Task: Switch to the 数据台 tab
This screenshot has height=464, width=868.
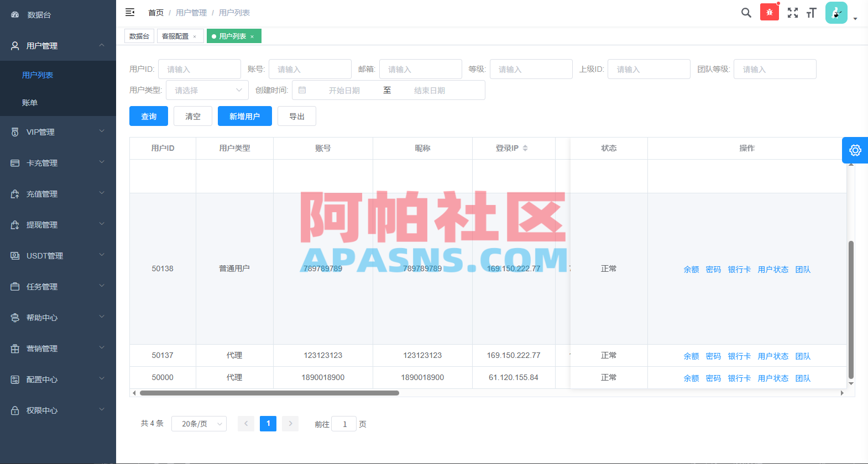Action: 139,36
